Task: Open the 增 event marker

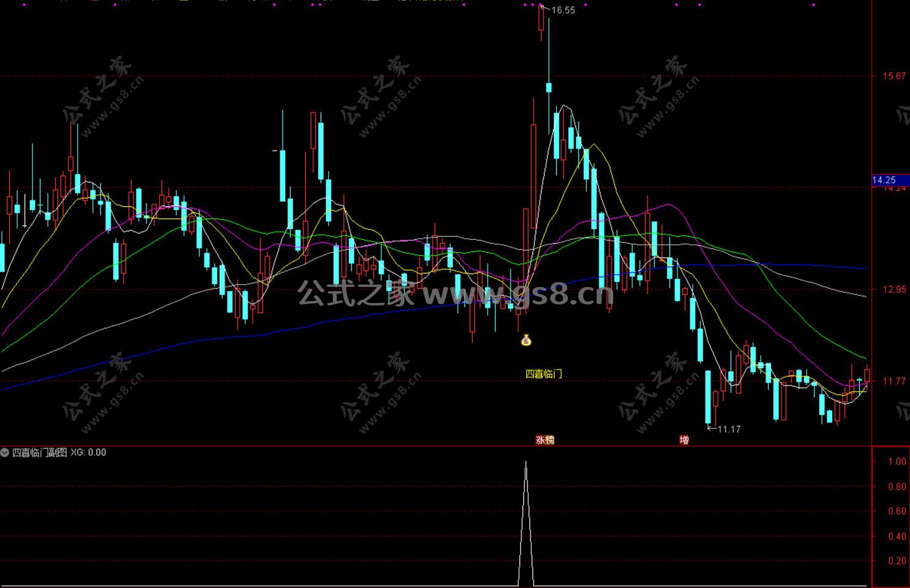Action: 684,440
